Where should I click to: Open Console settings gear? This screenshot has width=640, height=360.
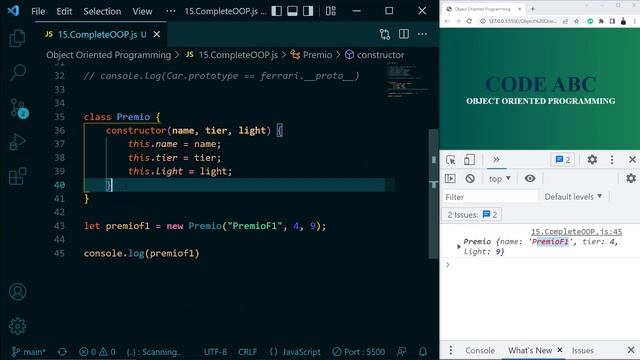[631, 178]
